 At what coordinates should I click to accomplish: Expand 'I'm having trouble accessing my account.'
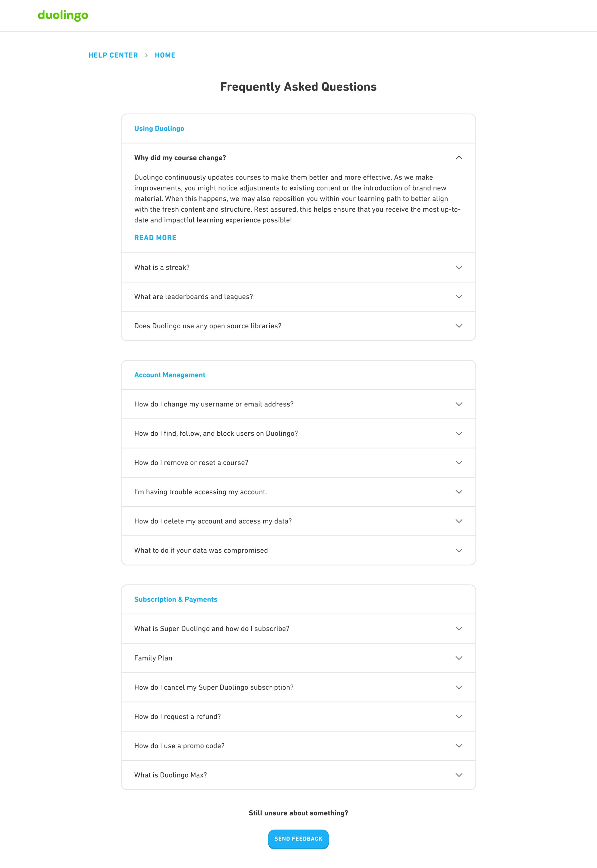pyautogui.click(x=201, y=492)
